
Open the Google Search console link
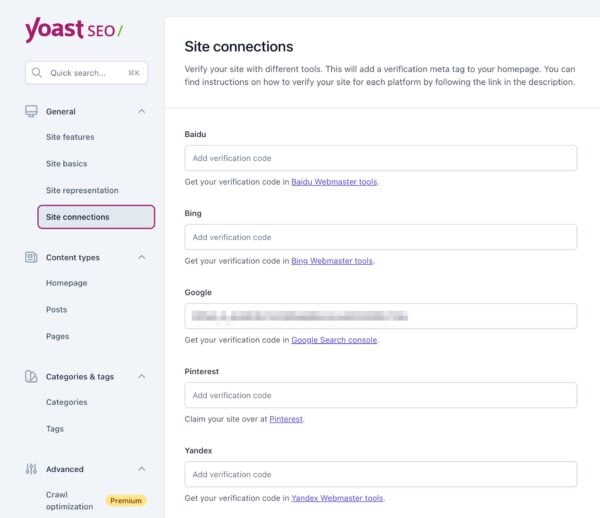pyautogui.click(x=334, y=340)
